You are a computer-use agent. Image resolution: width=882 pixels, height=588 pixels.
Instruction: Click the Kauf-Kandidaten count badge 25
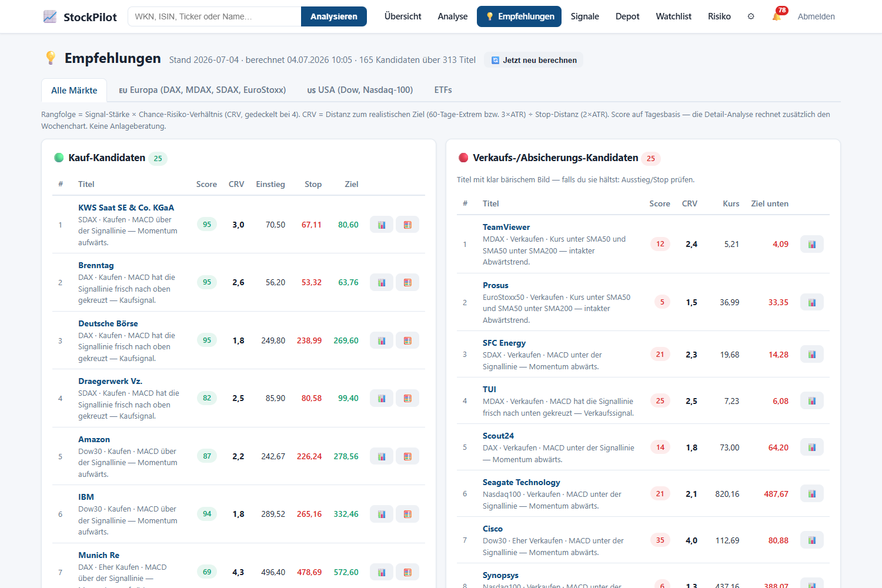coord(158,158)
